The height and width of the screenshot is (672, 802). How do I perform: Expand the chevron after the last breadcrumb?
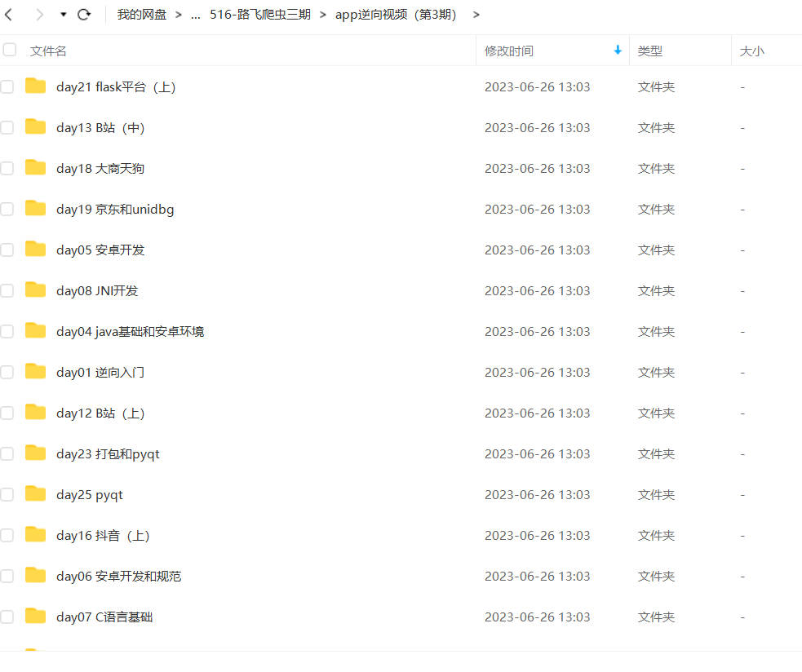[x=476, y=15]
